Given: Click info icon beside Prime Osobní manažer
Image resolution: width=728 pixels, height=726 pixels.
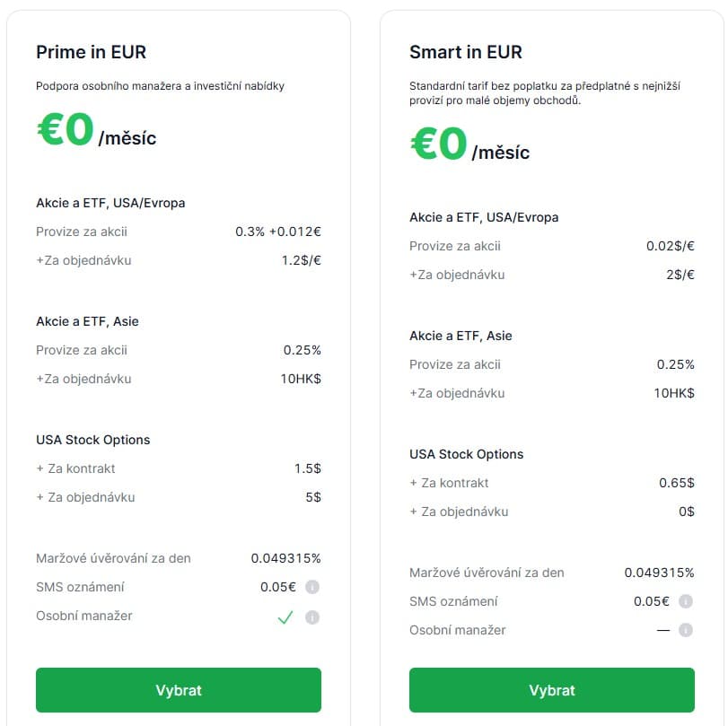Looking at the screenshot, I should coord(312,617).
